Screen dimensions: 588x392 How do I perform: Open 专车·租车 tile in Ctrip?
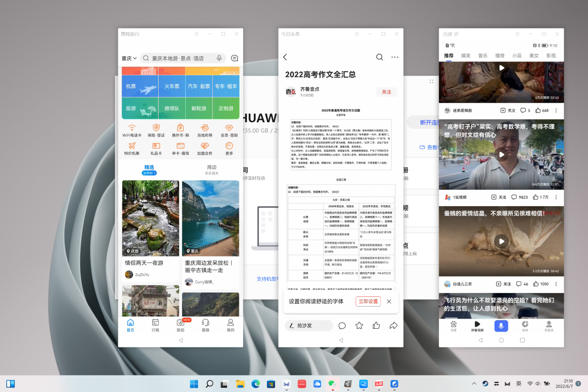pyautogui.click(x=226, y=86)
